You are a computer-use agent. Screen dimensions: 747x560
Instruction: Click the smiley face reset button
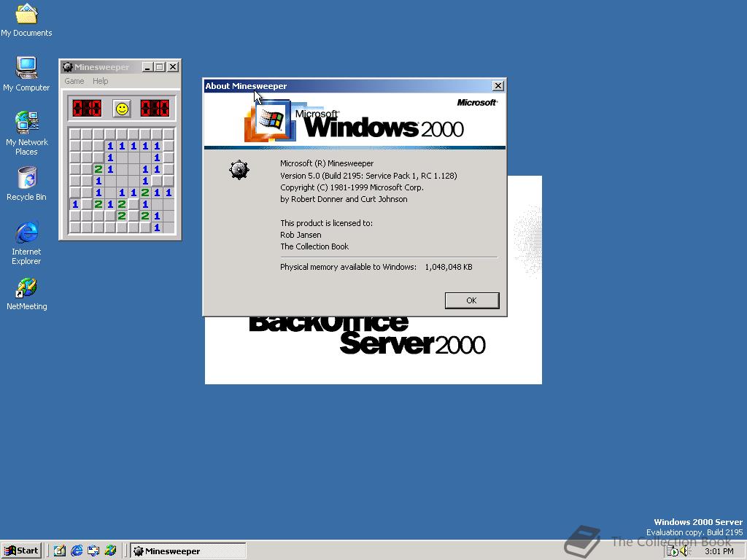[122, 109]
